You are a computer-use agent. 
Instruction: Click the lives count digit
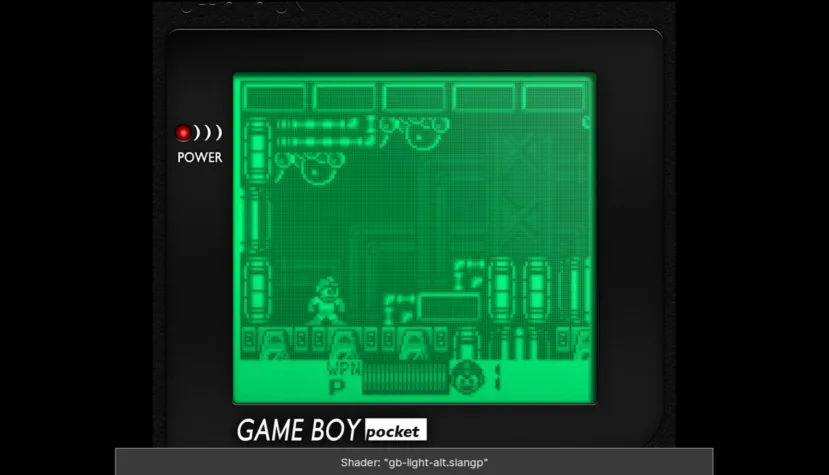click(x=498, y=377)
